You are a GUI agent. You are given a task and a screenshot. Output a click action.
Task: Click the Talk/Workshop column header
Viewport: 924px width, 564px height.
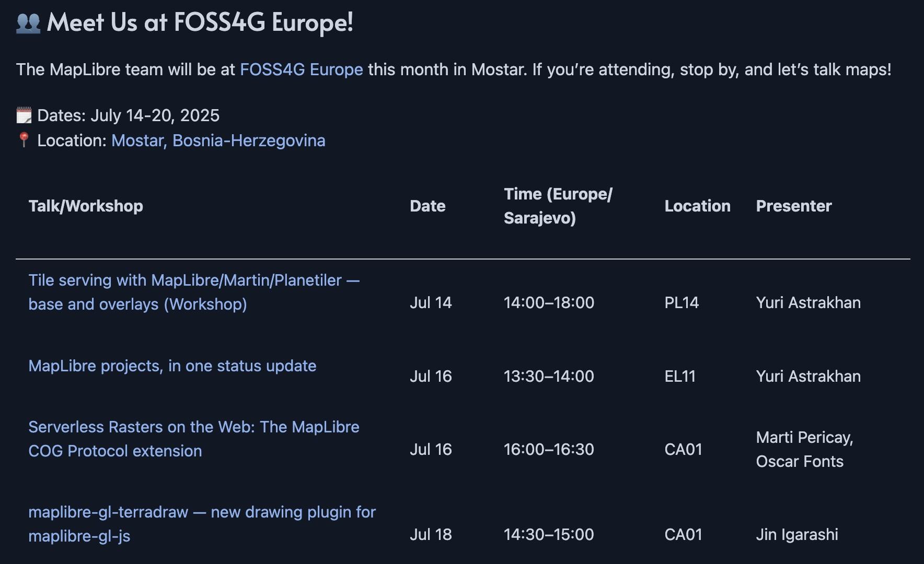click(86, 206)
